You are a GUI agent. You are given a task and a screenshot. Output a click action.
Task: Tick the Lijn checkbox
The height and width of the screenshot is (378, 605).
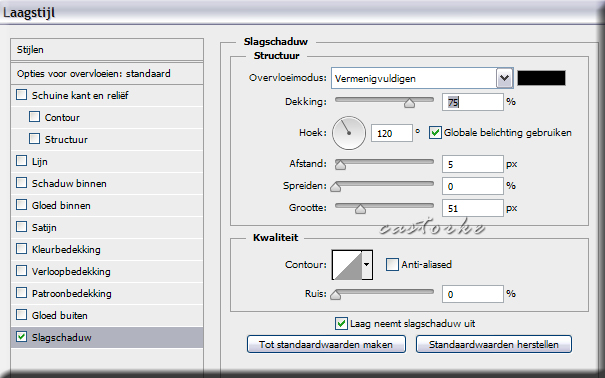coord(22,161)
